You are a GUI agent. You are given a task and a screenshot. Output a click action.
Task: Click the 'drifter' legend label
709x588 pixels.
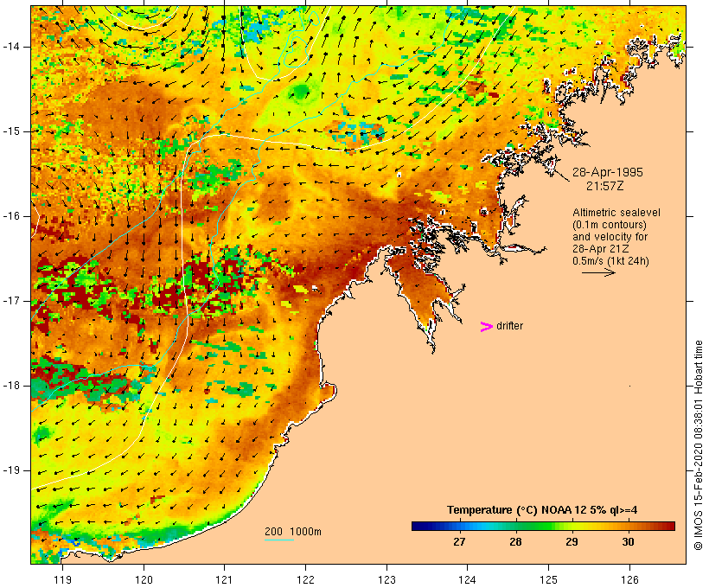click(x=509, y=326)
